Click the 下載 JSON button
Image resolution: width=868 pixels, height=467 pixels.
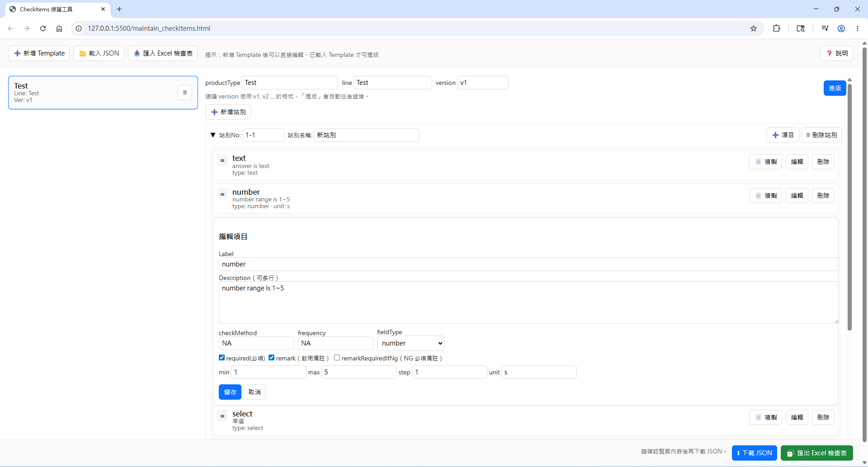[755, 453]
